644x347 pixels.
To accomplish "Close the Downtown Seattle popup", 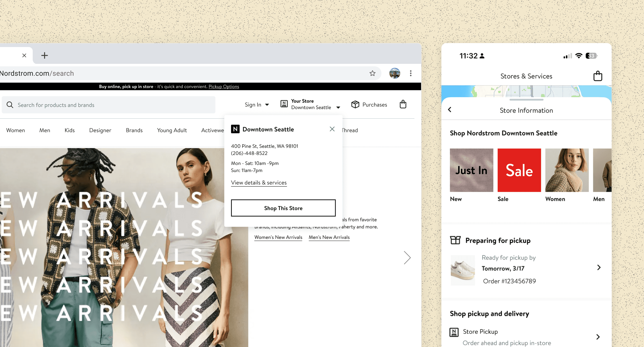I will 332,129.
